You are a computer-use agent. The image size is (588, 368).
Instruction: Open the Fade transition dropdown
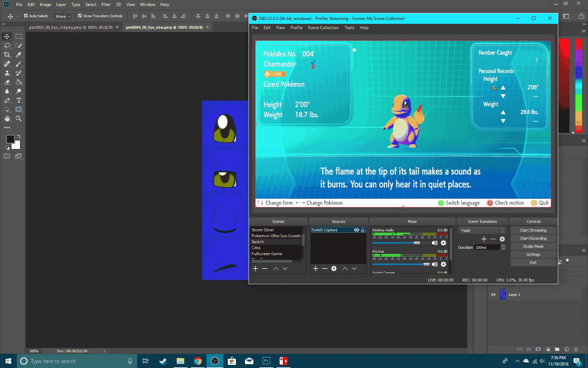pos(482,230)
